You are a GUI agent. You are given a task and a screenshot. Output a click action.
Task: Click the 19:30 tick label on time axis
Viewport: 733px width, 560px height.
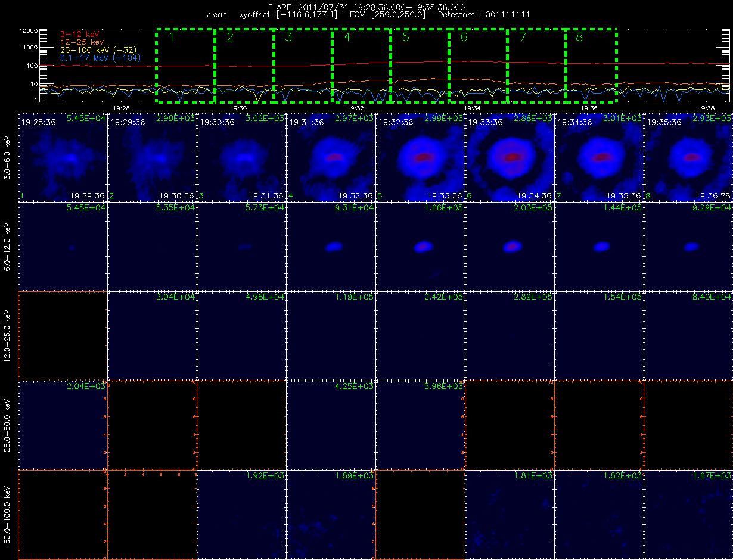(238, 108)
